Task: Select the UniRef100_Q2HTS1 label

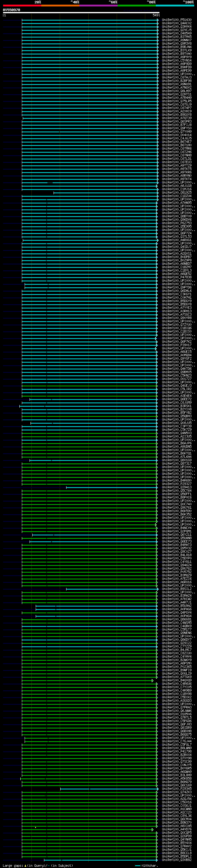Action: tap(177, 94)
